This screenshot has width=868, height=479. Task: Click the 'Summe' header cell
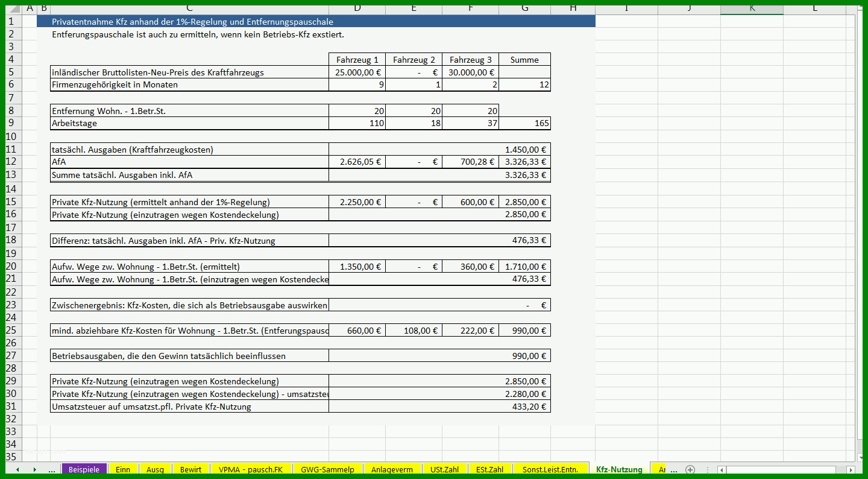click(524, 60)
